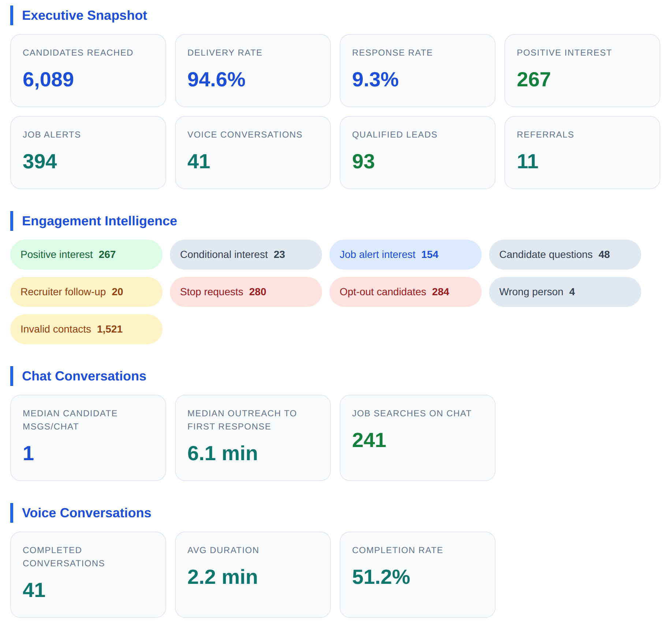Viewport: 672px width, 627px height.
Task: Click the Avg Duration 2.2 min card
Action: 253,575
